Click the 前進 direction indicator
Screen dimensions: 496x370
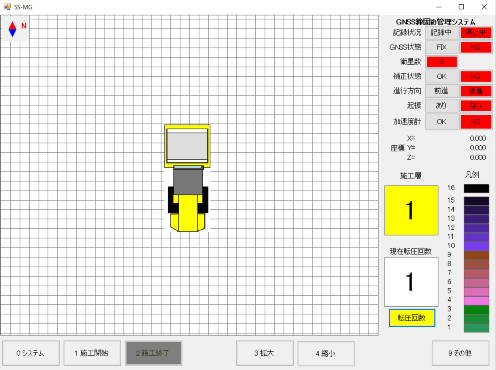pos(441,91)
